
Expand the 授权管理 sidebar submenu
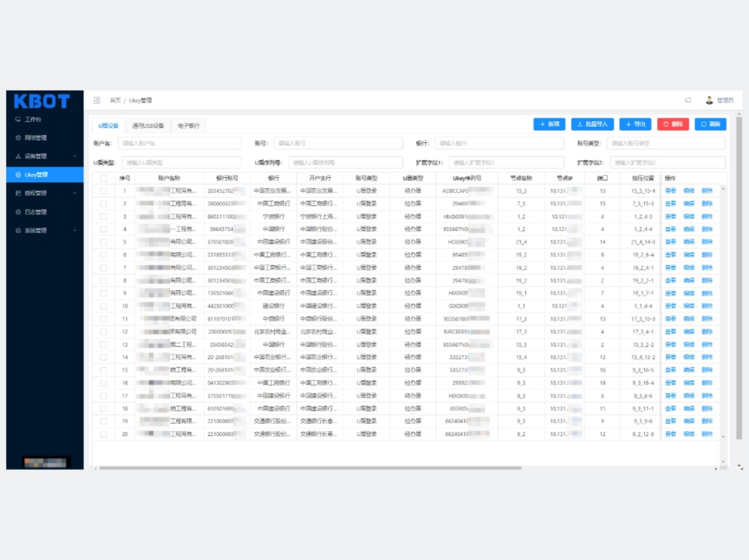[45, 193]
